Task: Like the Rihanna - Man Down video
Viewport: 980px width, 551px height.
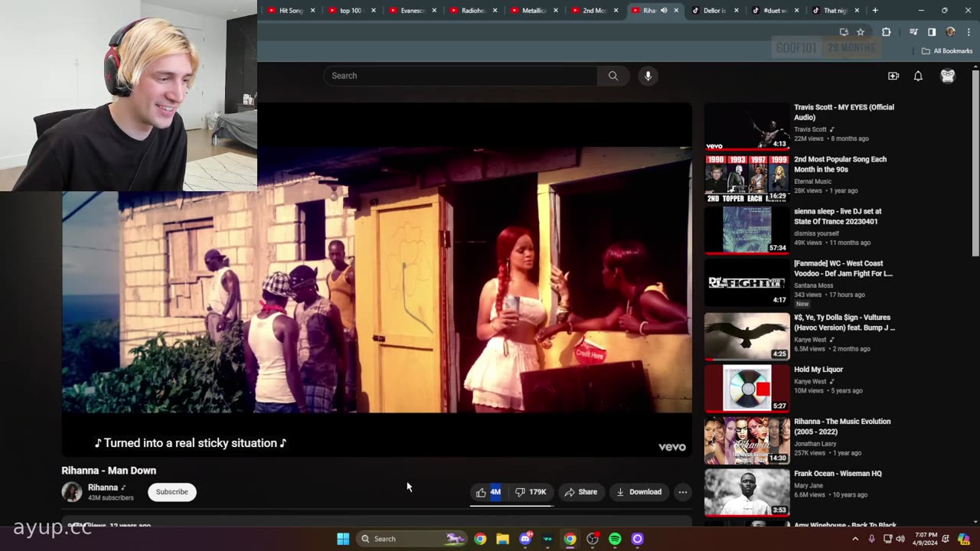Action: click(x=488, y=492)
